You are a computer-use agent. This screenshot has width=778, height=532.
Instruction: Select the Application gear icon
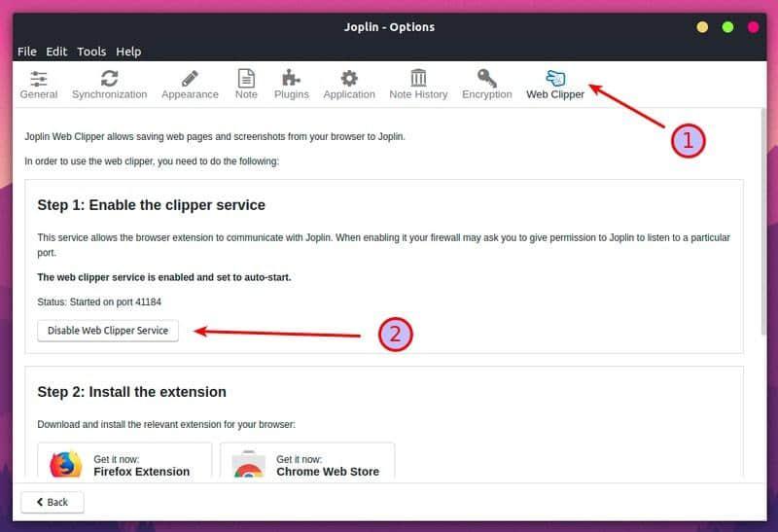click(348, 78)
